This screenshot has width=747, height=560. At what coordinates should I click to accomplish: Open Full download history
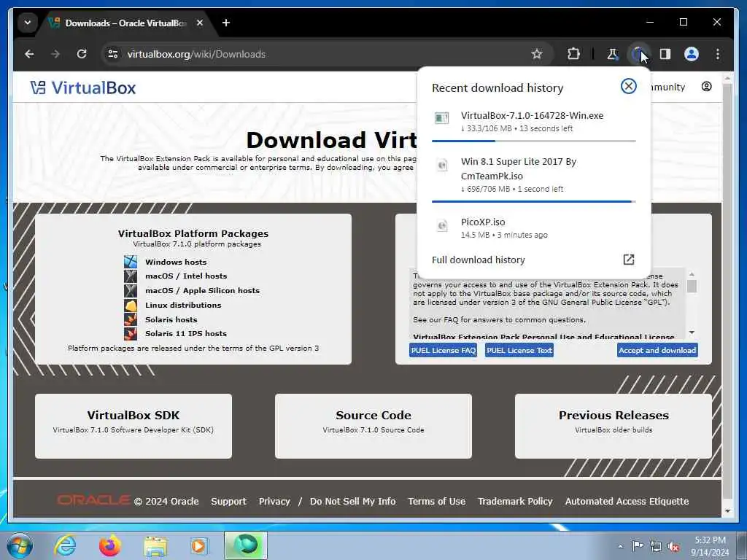479,260
